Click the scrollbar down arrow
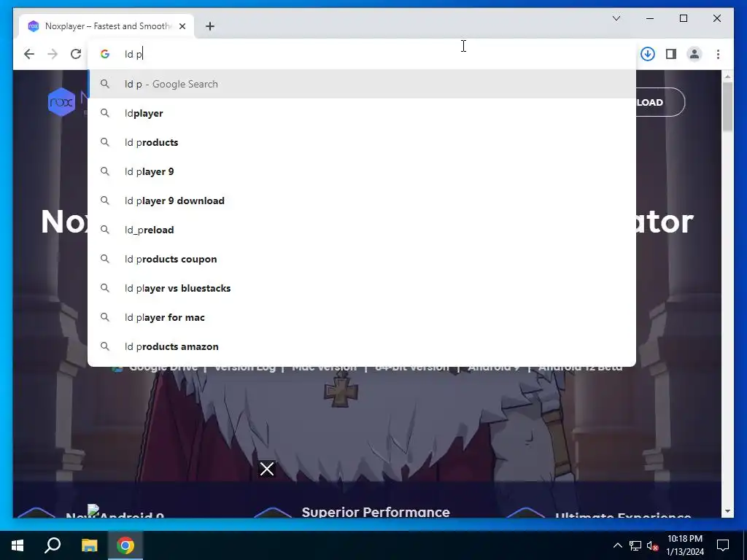This screenshot has width=747, height=560. (x=727, y=511)
